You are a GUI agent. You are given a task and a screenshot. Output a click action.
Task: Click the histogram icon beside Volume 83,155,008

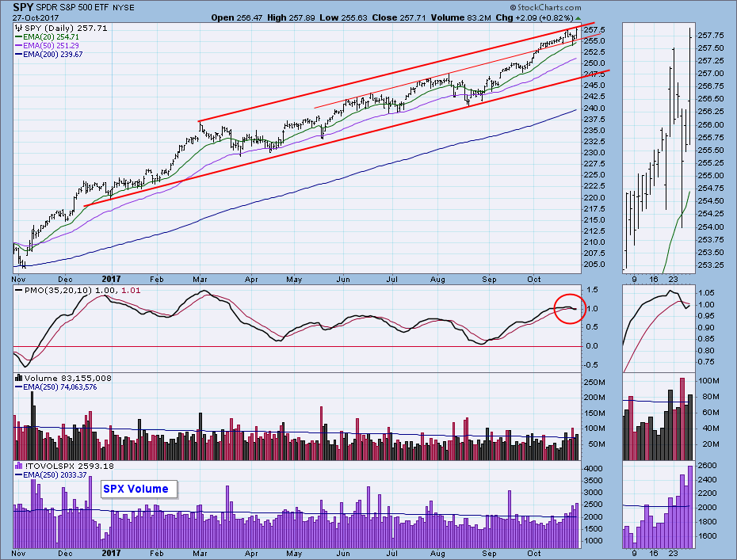pos(19,378)
